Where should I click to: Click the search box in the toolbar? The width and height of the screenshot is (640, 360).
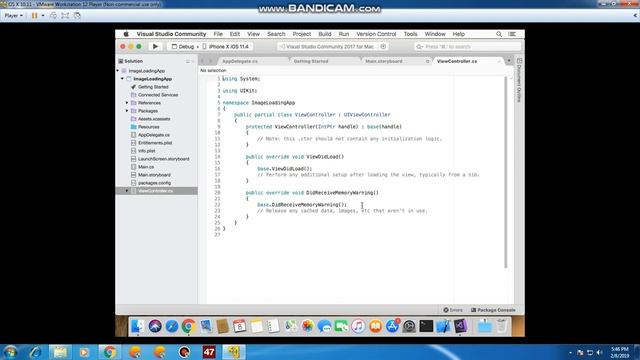pos(468,47)
